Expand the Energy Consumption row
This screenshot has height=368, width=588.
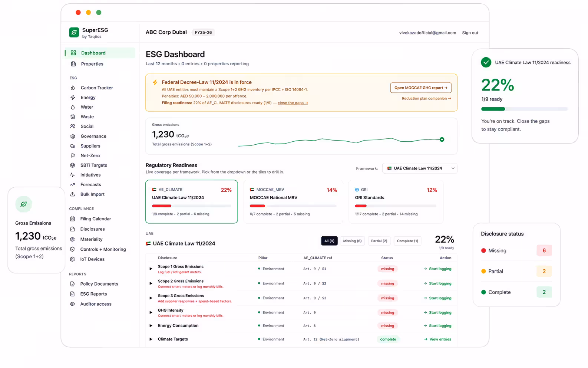[151, 326]
